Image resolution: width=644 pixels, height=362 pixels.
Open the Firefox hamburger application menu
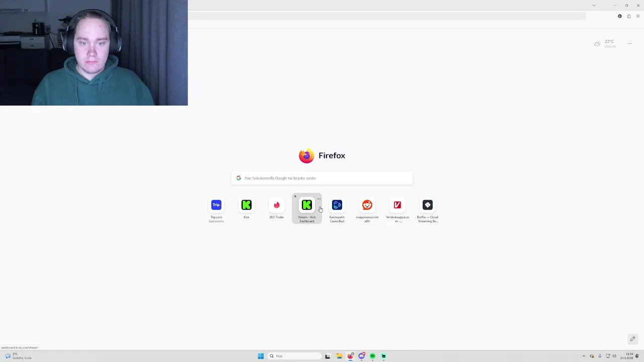(x=638, y=16)
